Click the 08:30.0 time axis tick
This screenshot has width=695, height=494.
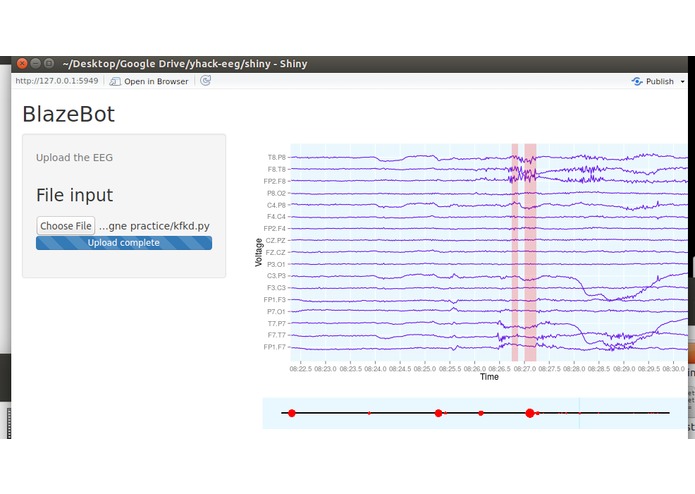pos(674,369)
